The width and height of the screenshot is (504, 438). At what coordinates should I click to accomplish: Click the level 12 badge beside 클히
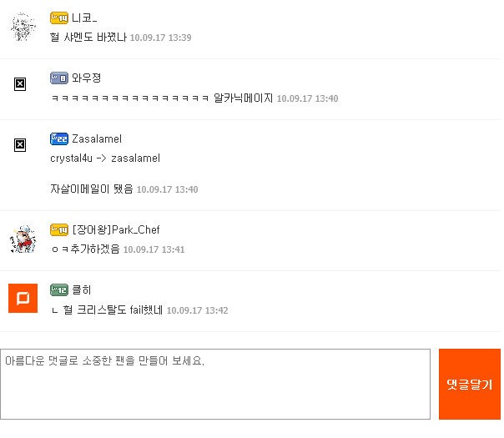click(58, 289)
